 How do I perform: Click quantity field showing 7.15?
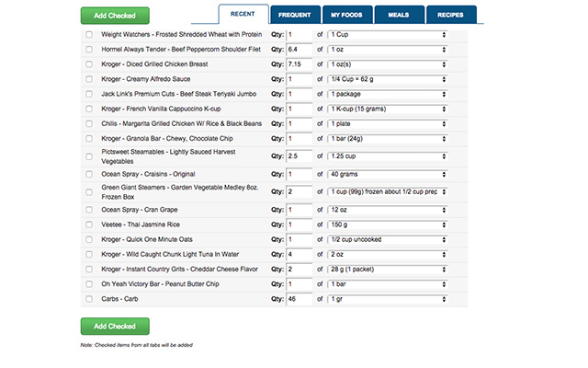[300, 64]
